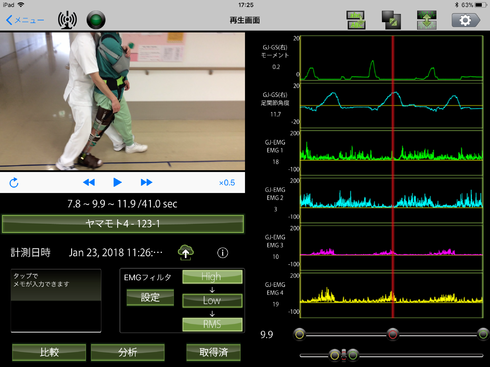Viewport: 490px width, 367px height.
Task: Select the 足関節角度 ankle angle graph
Action: [392, 105]
